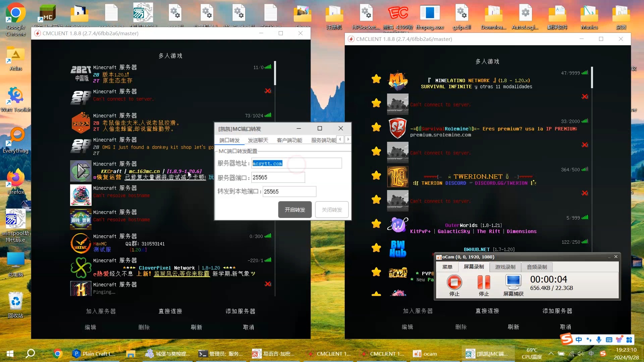The image size is (644, 362).
Task: Click 取消 in left CMCLIENT window
Action: point(249,327)
